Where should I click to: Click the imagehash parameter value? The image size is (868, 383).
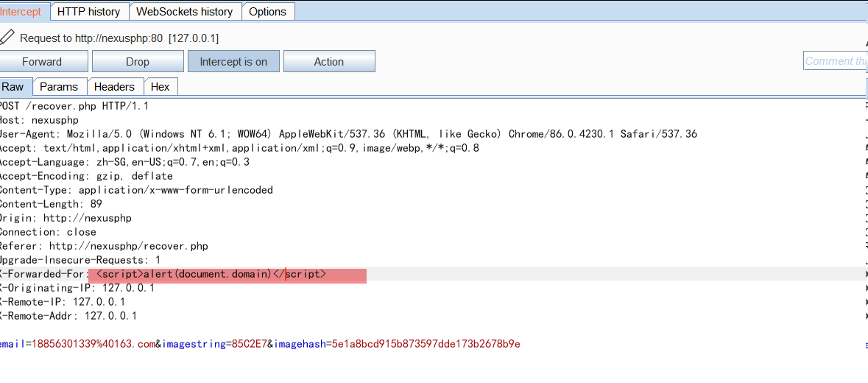(x=426, y=344)
